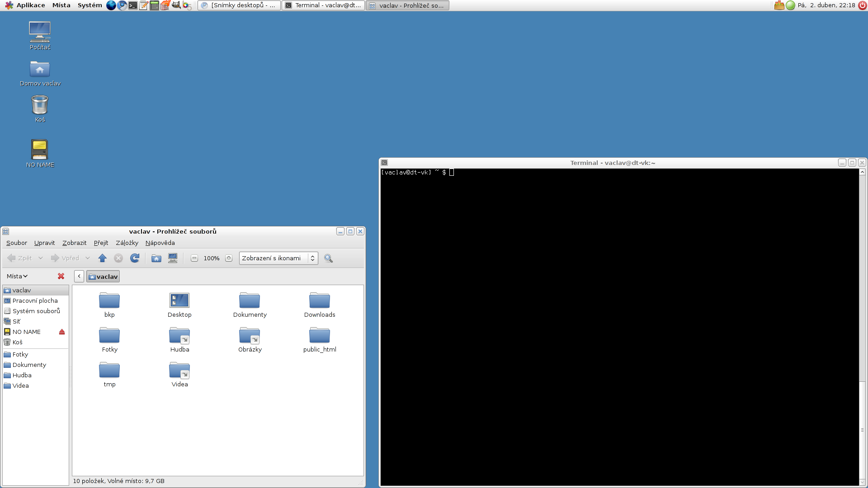The height and width of the screenshot is (488, 868).
Task: Click the stop loading icon in file browser toolbar
Action: (x=118, y=258)
